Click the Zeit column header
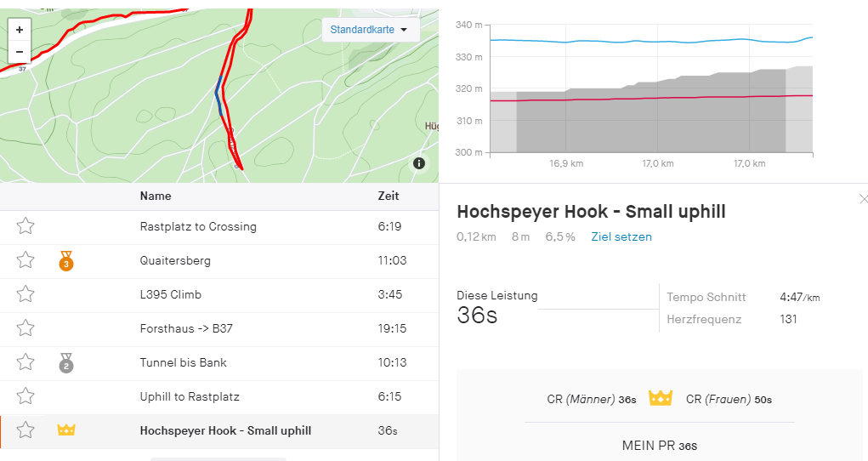 click(388, 196)
